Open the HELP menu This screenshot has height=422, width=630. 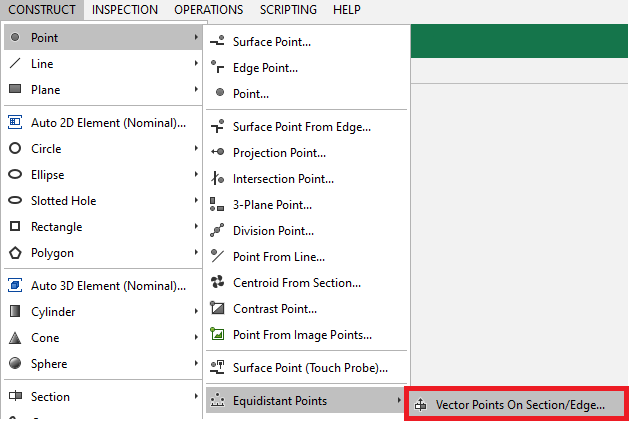[347, 10]
